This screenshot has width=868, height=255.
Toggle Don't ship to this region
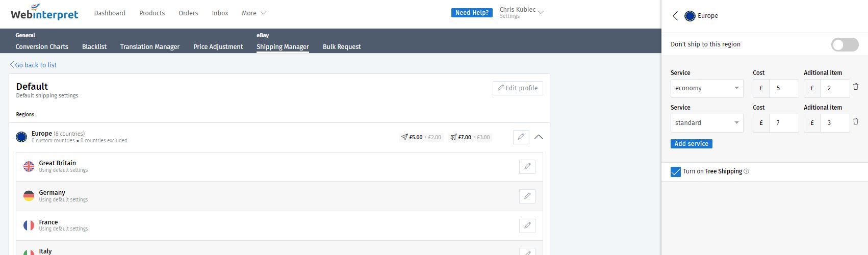pyautogui.click(x=845, y=45)
